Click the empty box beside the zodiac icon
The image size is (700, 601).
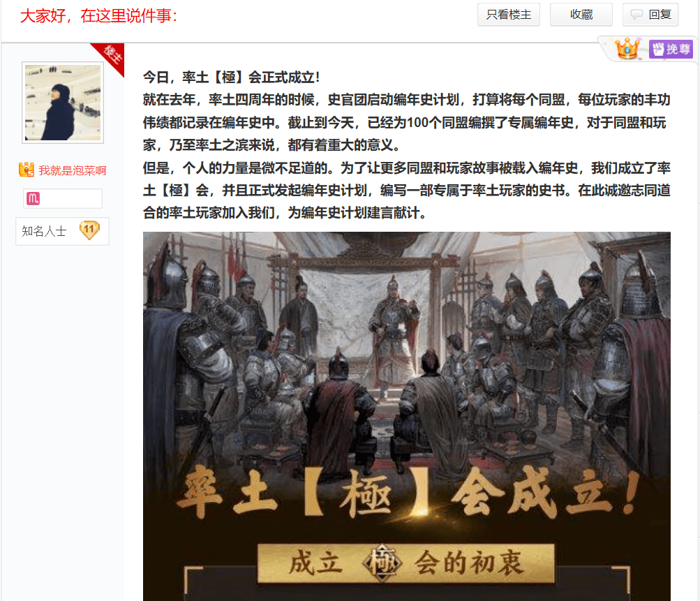tap(71, 198)
